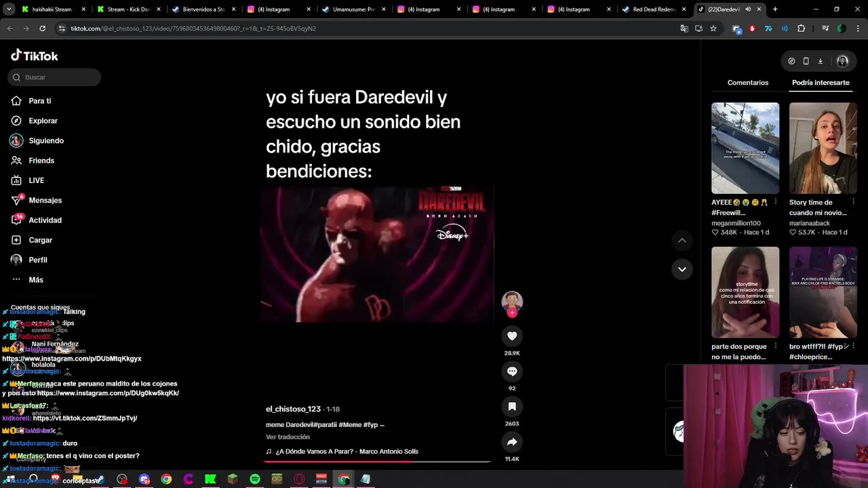The width and height of the screenshot is (868, 488).
Task: Open the Opera browser taskbar icon
Action: click(299, 479)
